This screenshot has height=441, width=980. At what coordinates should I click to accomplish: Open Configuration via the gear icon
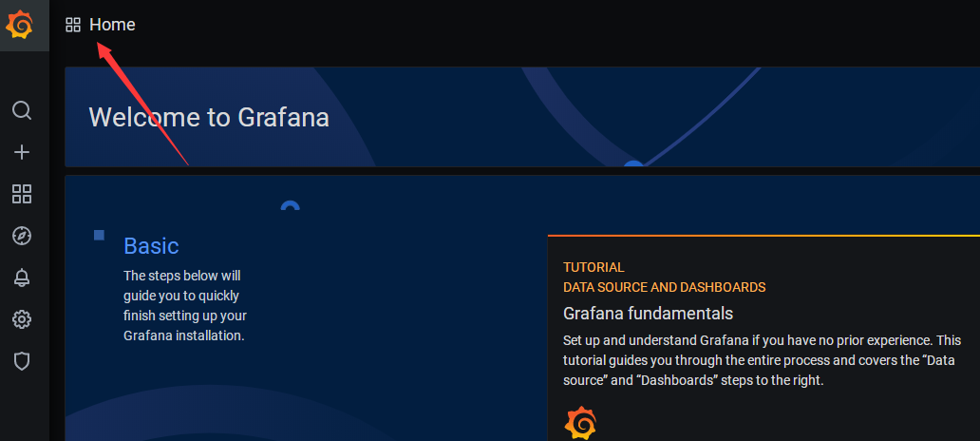[22, 319]
